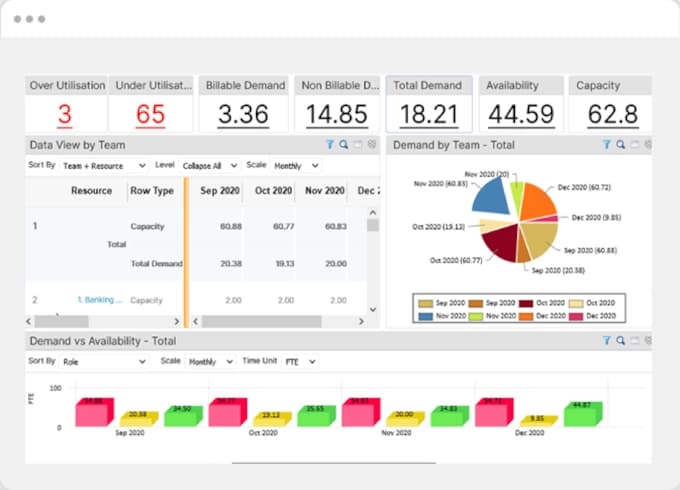Click left arrow of months pane scrollbar
This screenshot has height=490, width=680.
pyautogui.click(x=196, y=321)
